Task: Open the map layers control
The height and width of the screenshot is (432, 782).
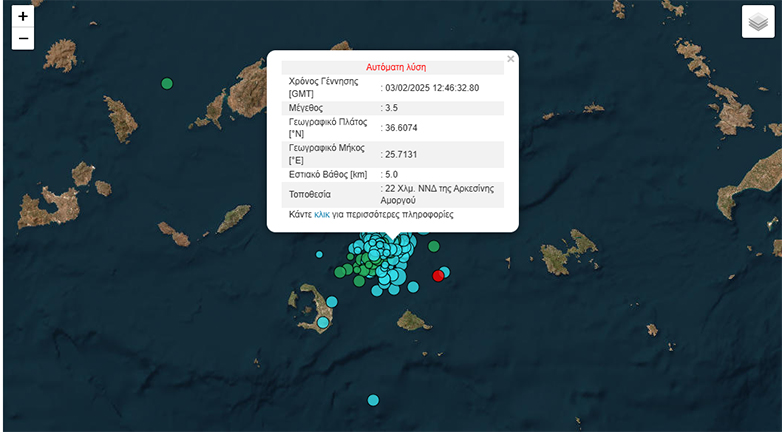Action: click(758, 22)
